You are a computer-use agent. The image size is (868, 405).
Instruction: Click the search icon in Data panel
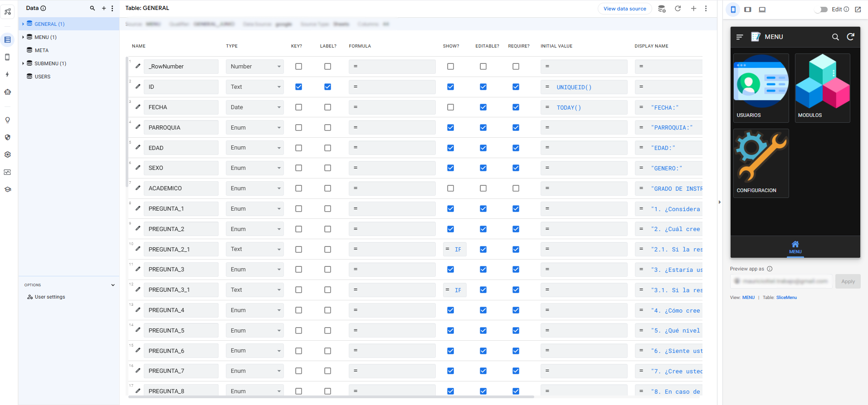point(93,8)
